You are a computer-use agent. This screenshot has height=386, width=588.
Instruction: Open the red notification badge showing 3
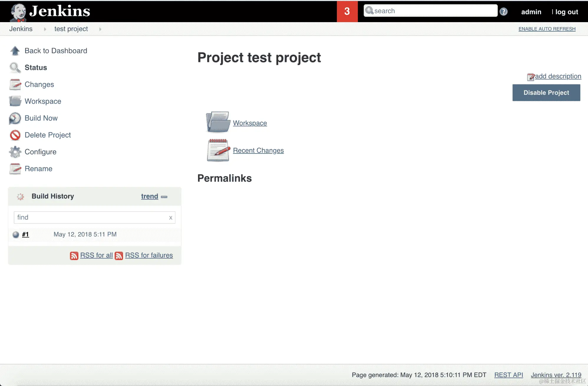[347, 12]
